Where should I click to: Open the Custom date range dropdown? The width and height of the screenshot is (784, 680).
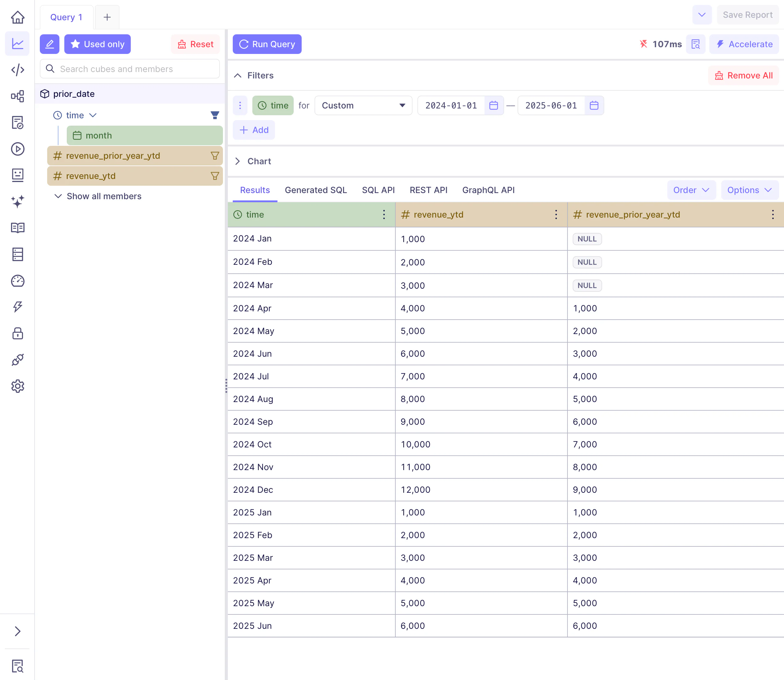pyautogui.click(x=363, y=105)
